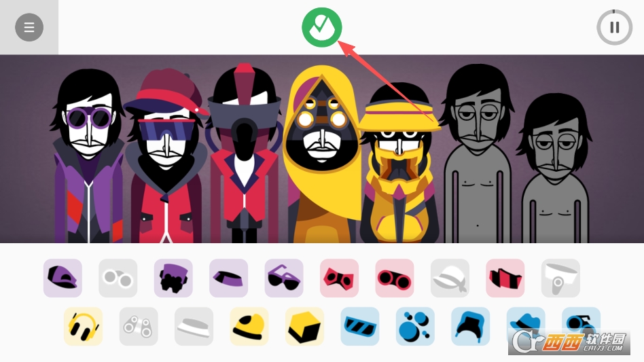Select the blue trapper hat icon
The width and height of the screenshot is (644, 362).
point(470,326)
